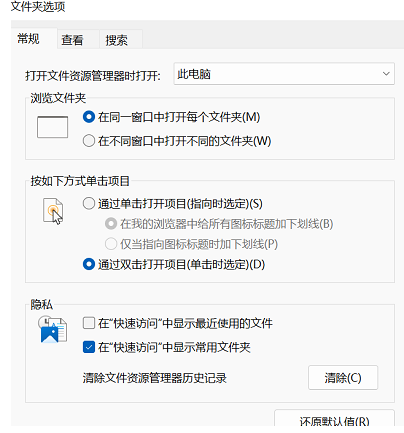This screenshot has height=433, width=404.
Task: Click the 清除(C) button
Action: click(x=343, y=378)
